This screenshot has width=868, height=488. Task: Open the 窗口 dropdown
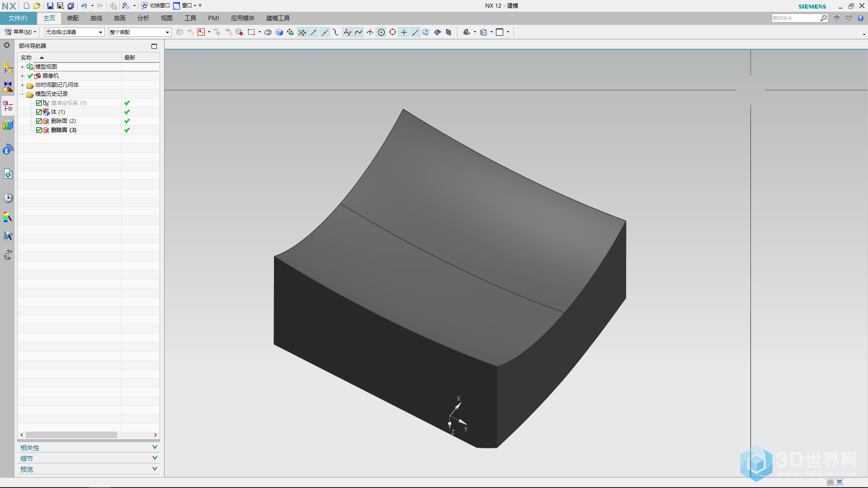coord(186,6)
